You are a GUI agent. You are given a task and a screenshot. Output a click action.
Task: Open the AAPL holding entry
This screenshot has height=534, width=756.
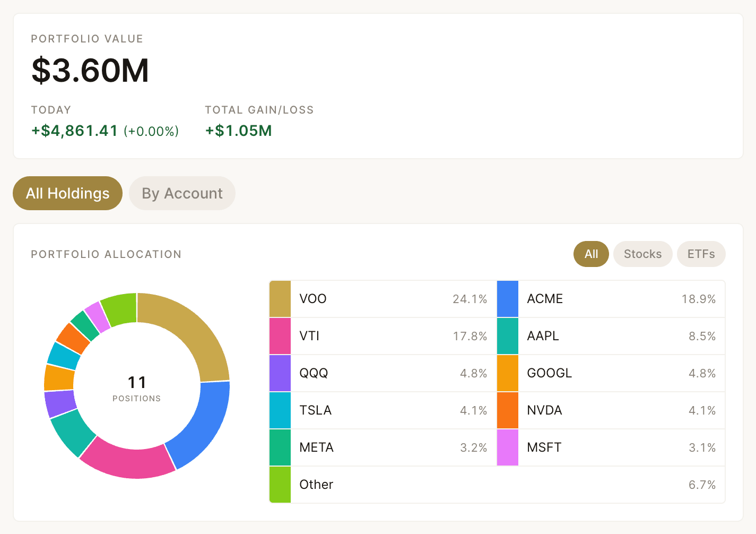pyautogui.click(x=610, y=336)
